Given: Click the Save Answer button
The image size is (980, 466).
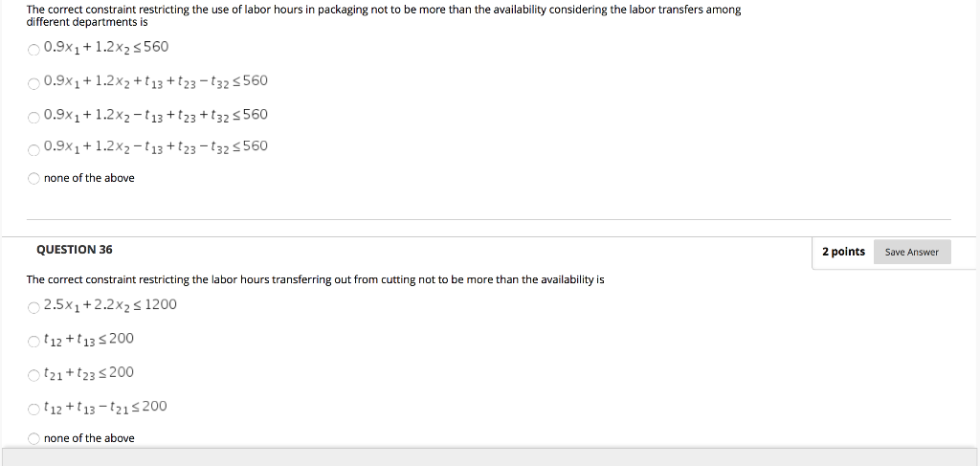Looking at the screenshot, I should pyautogui.click(x=912, y=252).
